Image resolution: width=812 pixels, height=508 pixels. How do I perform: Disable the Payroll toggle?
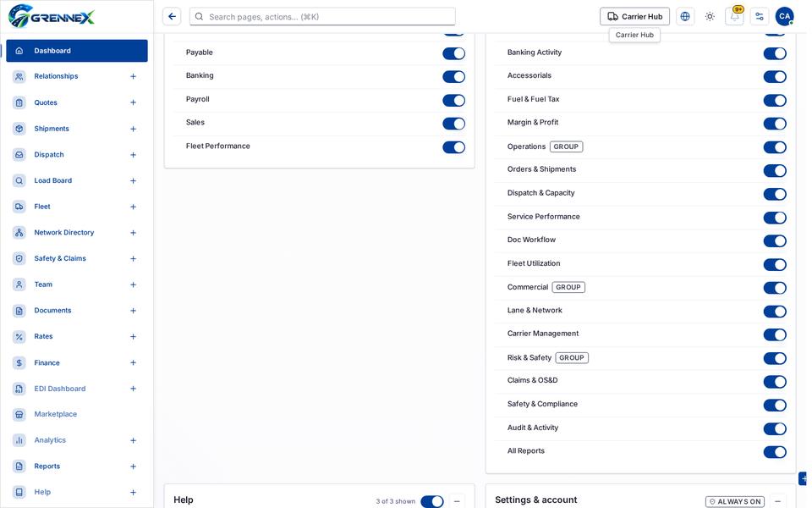click(x=453, y=100)
